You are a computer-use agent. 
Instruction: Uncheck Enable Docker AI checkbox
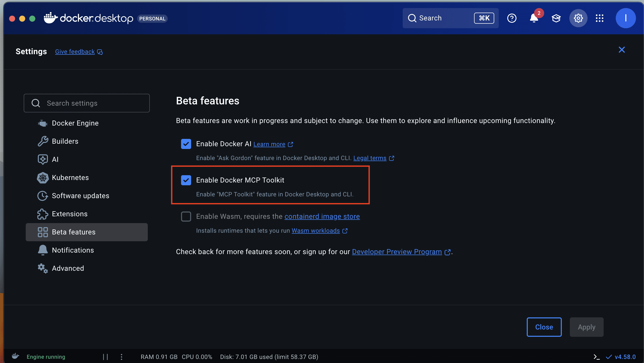pos(186,144)
